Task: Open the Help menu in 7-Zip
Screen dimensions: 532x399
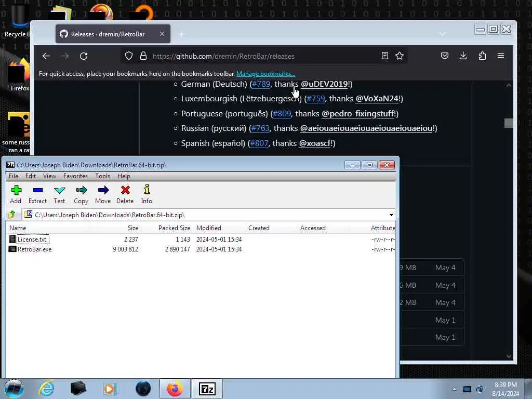Action: tap(124, 176)
